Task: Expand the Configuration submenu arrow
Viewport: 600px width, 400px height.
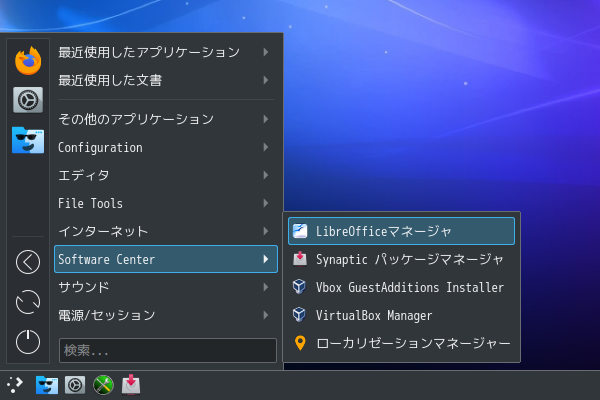Action: pos(266,147)
